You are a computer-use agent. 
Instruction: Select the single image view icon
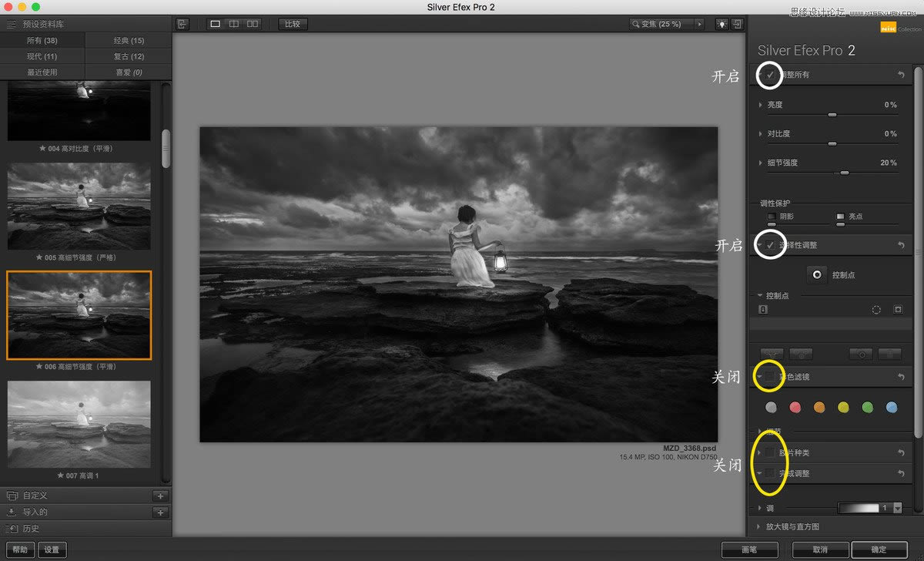(x=215, y=24)
